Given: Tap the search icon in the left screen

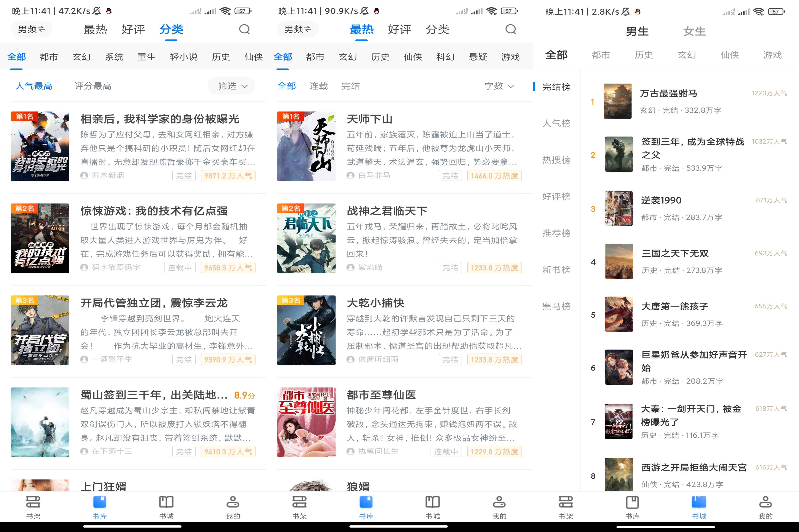Looking at the screenshot, I should [x=244, y=30].
